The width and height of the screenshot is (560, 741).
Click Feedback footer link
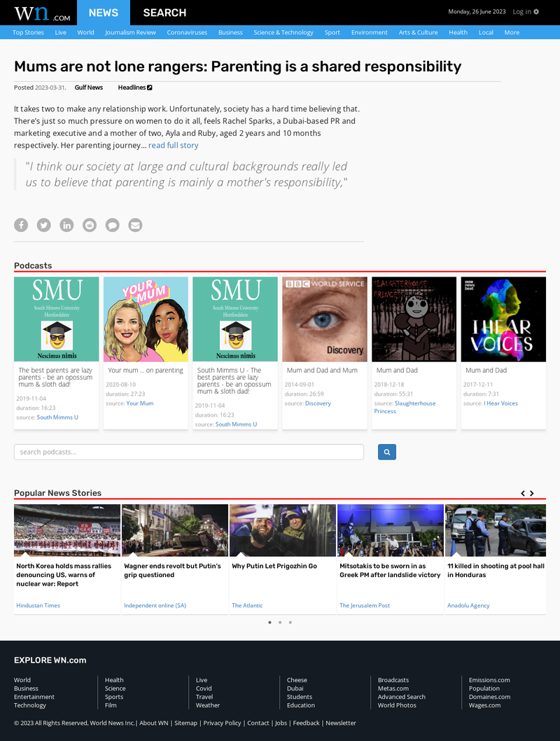[306, 723]
